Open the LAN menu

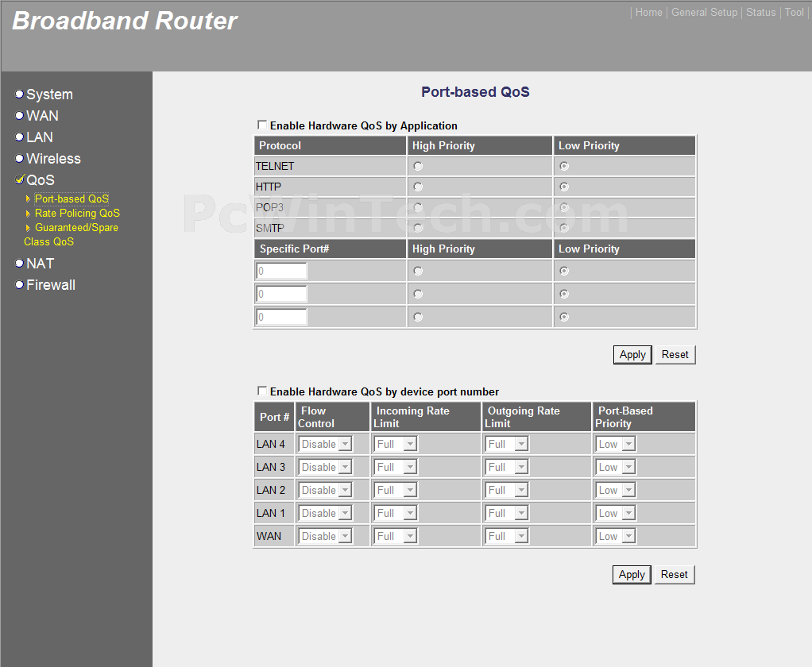pos(40,137)
